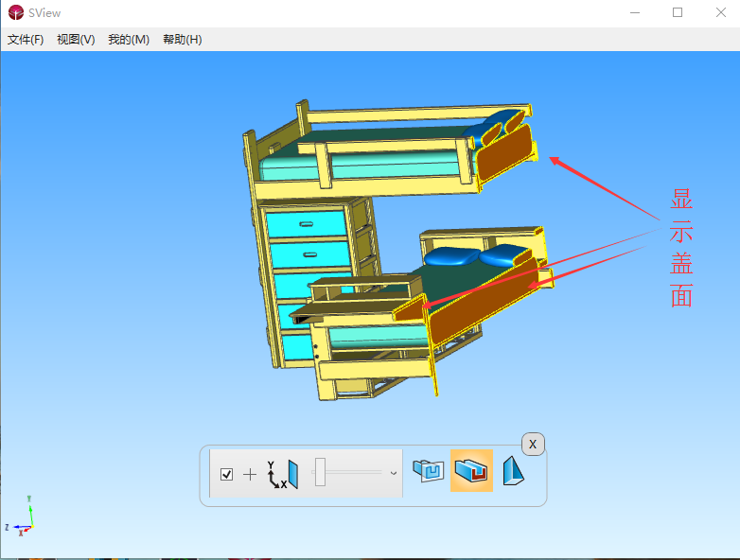Viewport: 740px width, 560px height.
Task: Expand the dropdown arrow beside the slider
Action: tap(393, 473)
